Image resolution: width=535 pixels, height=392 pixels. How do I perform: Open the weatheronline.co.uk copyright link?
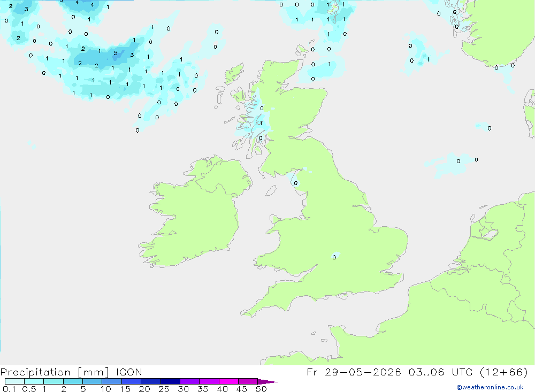click(490, 387)
